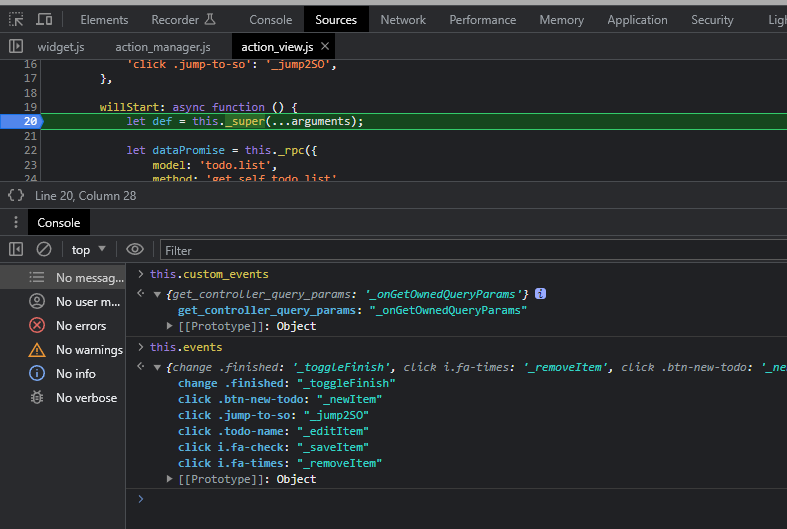
Task: Expand Prototype under the events object
Action: pyautogui.click(x=170, y=479)
